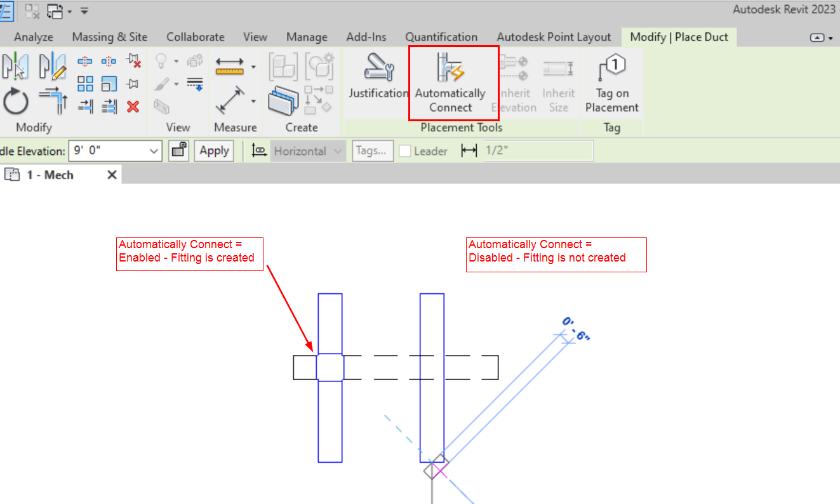Click the Hide in View lightbulb icon
Screen dimensions: 840x504
click(x=162, y=62)
